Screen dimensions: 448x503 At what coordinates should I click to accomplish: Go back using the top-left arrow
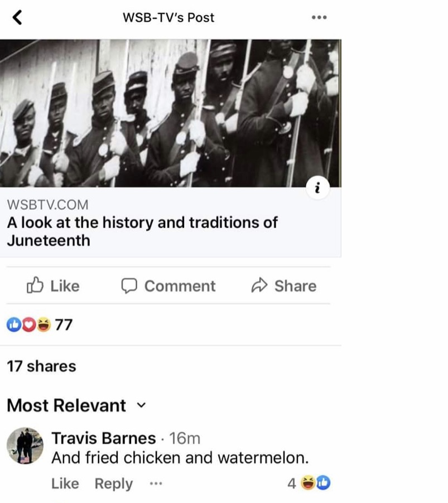(x=17, y=17)
